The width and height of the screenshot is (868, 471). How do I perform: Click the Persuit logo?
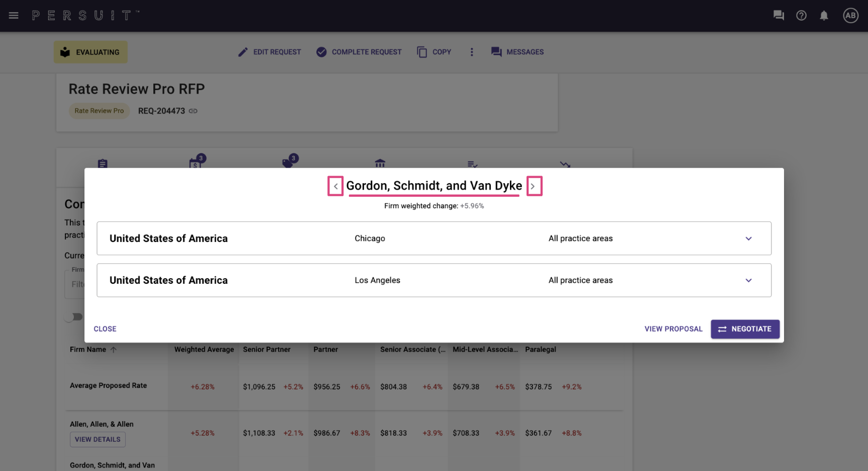pos(85,16)
